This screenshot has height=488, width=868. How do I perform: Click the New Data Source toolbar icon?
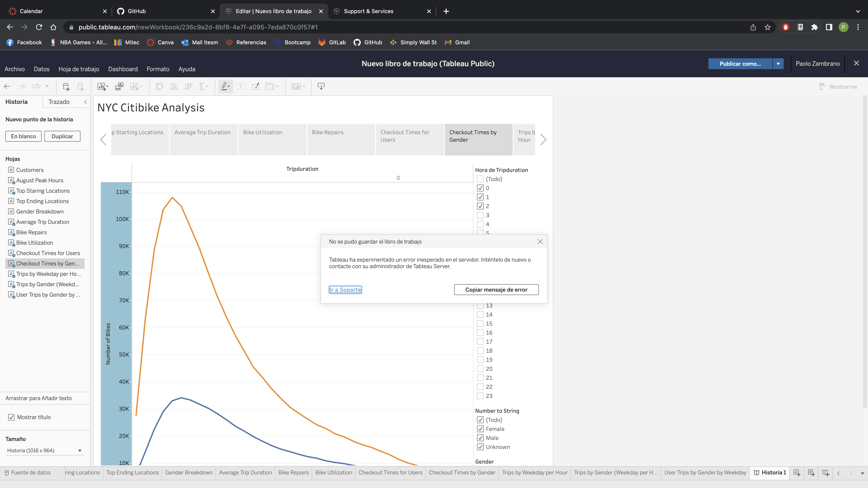66,87
